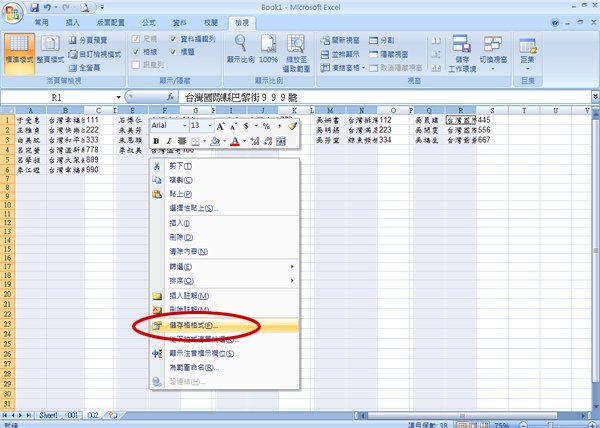Click Shrink Font in mini toolbar
This screenshot has width=600, height=428.
point(233,126)
